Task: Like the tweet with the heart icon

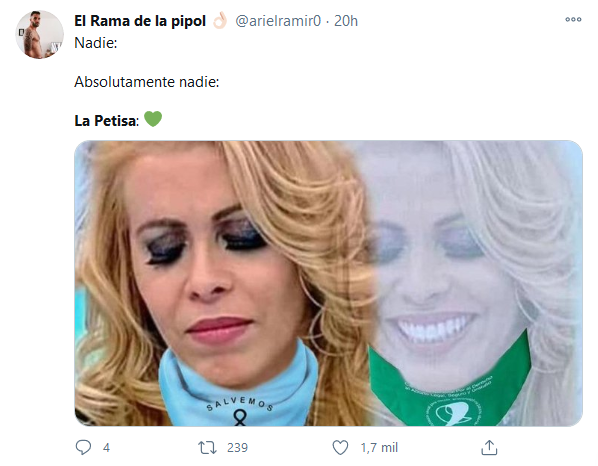Action: [x=340, y=447]
